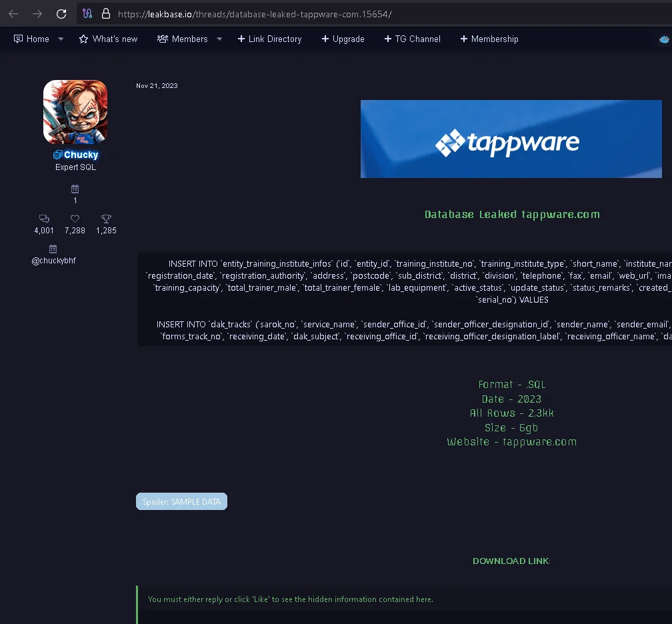
Task: Click the entity_training_institute_infos INSERT statement
Action: click(409, 281)
